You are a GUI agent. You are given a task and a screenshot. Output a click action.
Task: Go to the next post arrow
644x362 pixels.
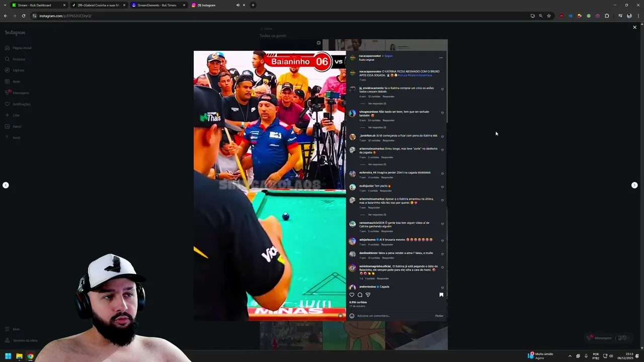click(x=634, y=185)
